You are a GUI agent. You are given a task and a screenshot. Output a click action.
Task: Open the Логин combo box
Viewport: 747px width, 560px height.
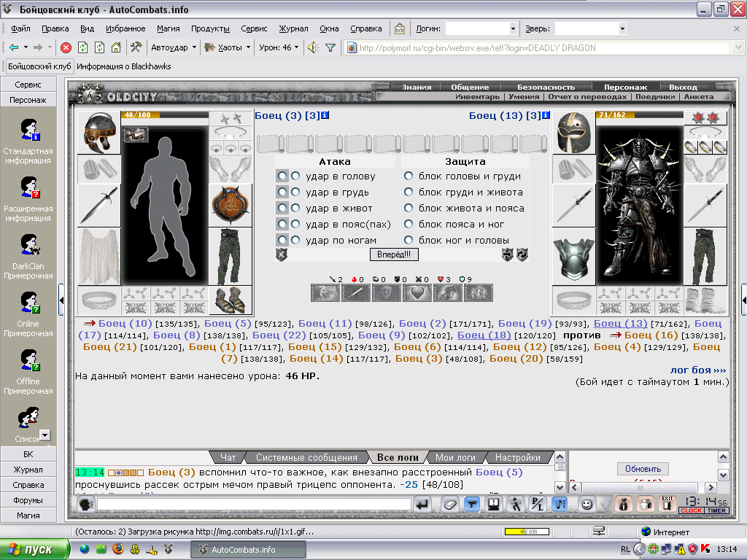(481, 28)
